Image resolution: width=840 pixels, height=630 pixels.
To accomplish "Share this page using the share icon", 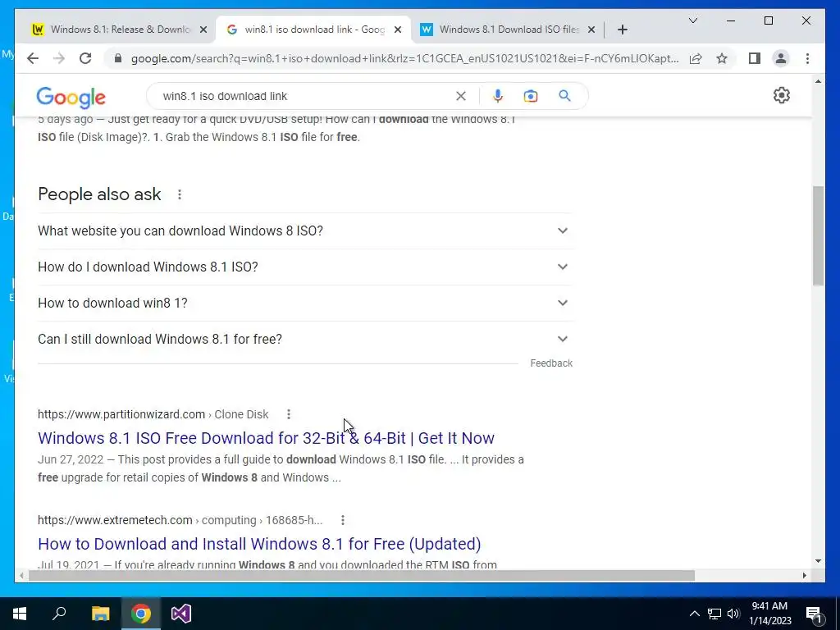I will coord(696,58).
